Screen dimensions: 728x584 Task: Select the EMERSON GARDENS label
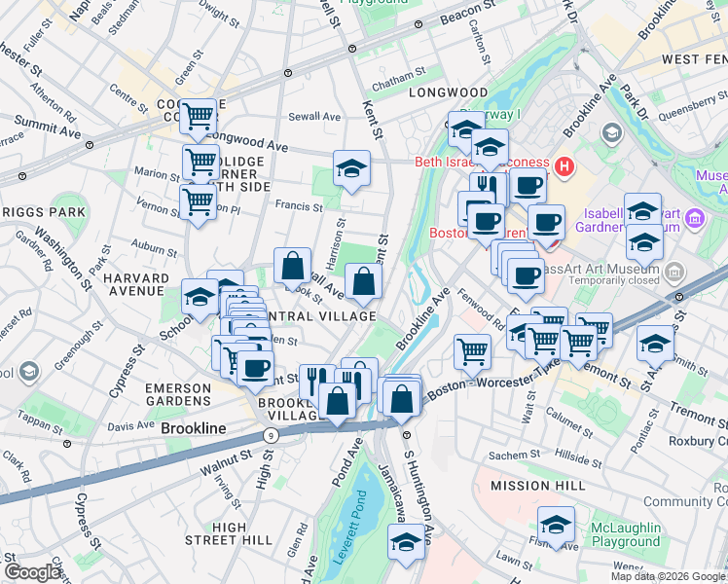tap(178, 394)
